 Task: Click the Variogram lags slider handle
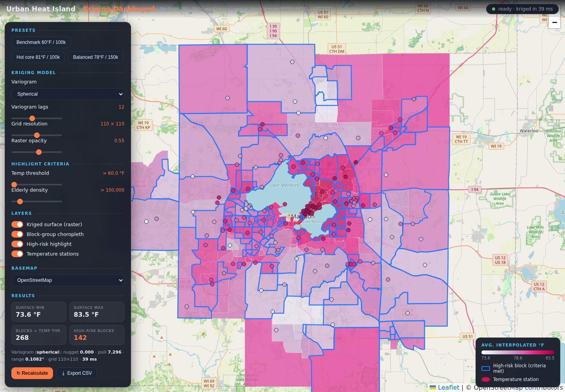tap(32, 118)
